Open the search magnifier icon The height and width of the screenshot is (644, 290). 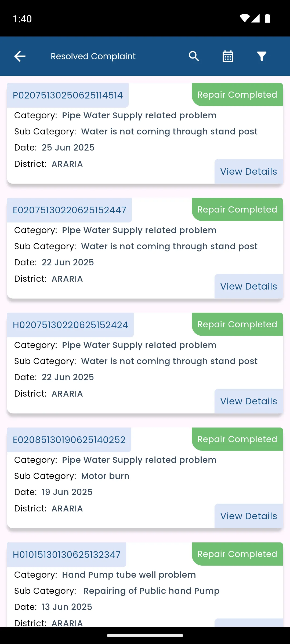(194, 56)
